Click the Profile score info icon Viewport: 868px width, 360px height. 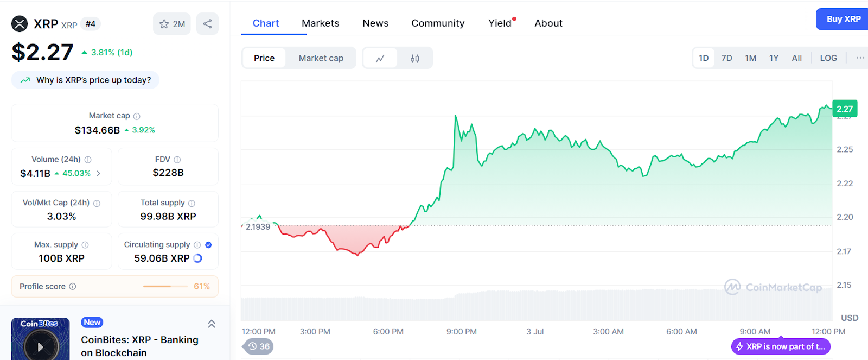pos(73,286)
